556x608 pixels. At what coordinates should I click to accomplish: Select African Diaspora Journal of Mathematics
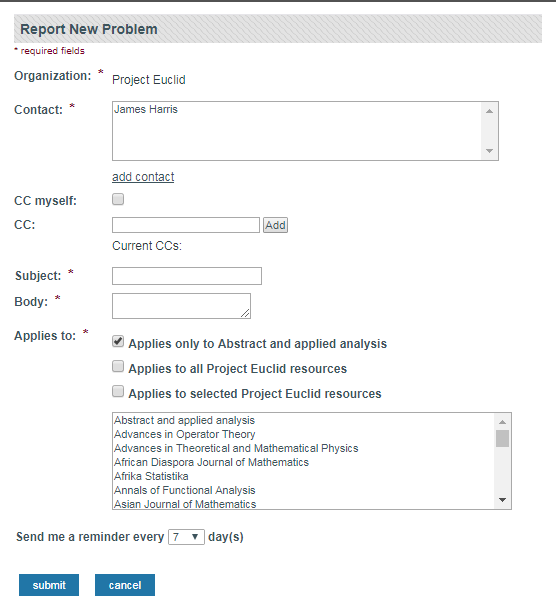coord(211,462)
